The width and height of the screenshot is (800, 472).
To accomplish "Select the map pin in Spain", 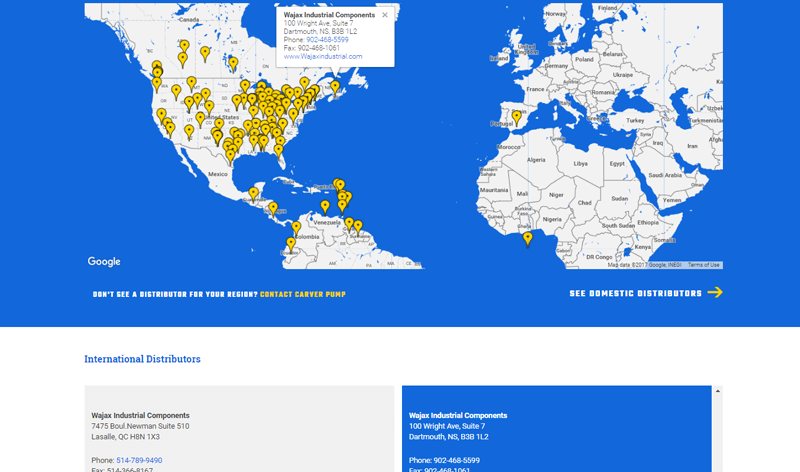I will point(517,118).
